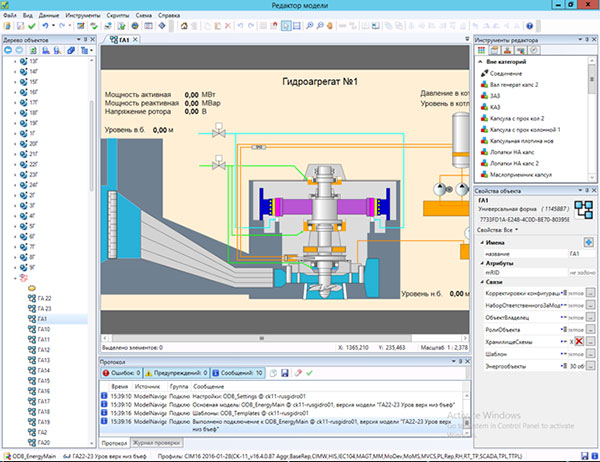Toggle the Ошибок: 0 errors filter
This screenshot has width=600, height=462.
tap(121, 373)
